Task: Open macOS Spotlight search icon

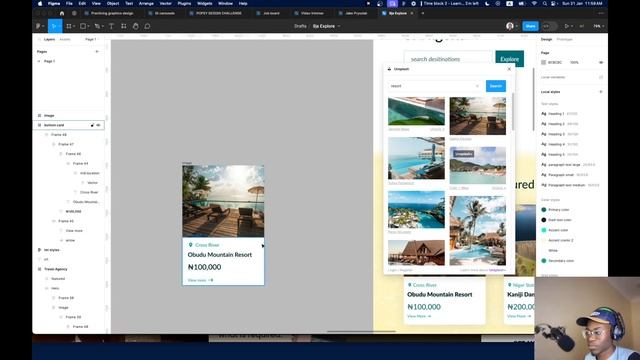Action: click(544, 3)
